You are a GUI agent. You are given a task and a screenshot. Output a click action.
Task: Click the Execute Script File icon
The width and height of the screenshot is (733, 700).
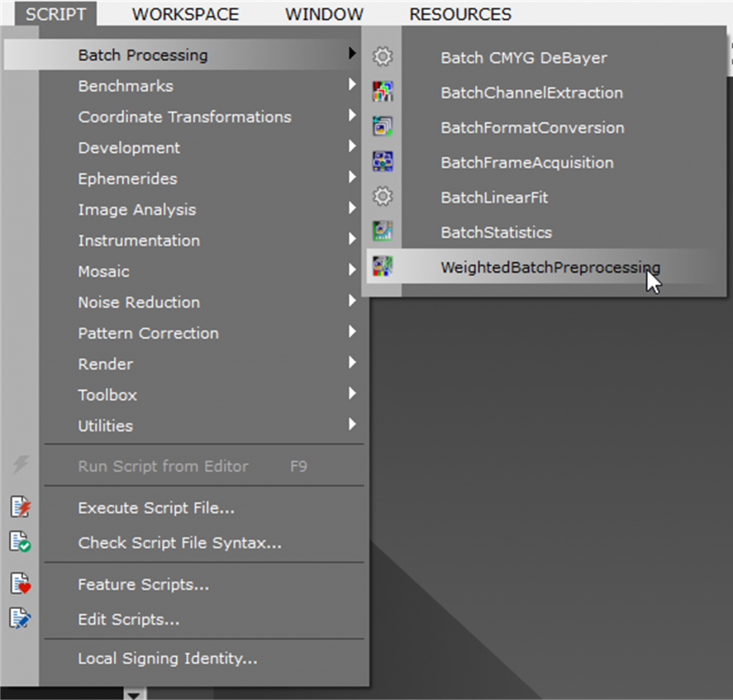[20, 507]
